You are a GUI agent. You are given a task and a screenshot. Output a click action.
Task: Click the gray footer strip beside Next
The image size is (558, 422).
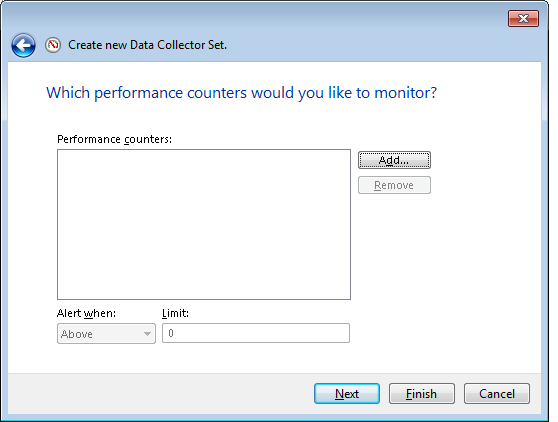click(160, 394)
